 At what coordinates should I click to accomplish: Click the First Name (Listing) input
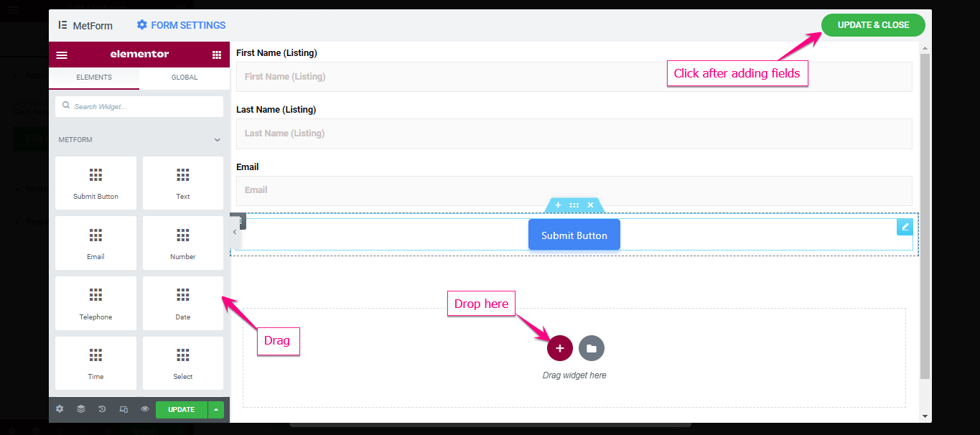point(574,77)
